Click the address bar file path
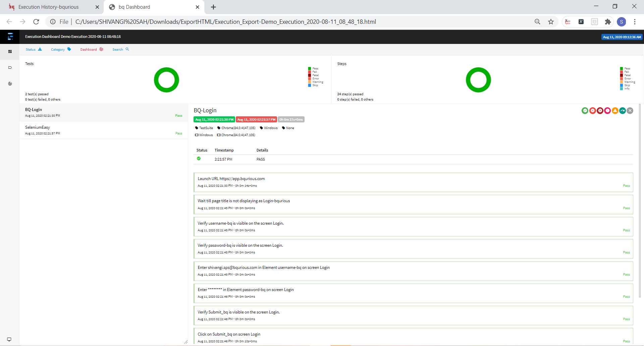This screenshot has height=346, width=644. coord(225,22)
